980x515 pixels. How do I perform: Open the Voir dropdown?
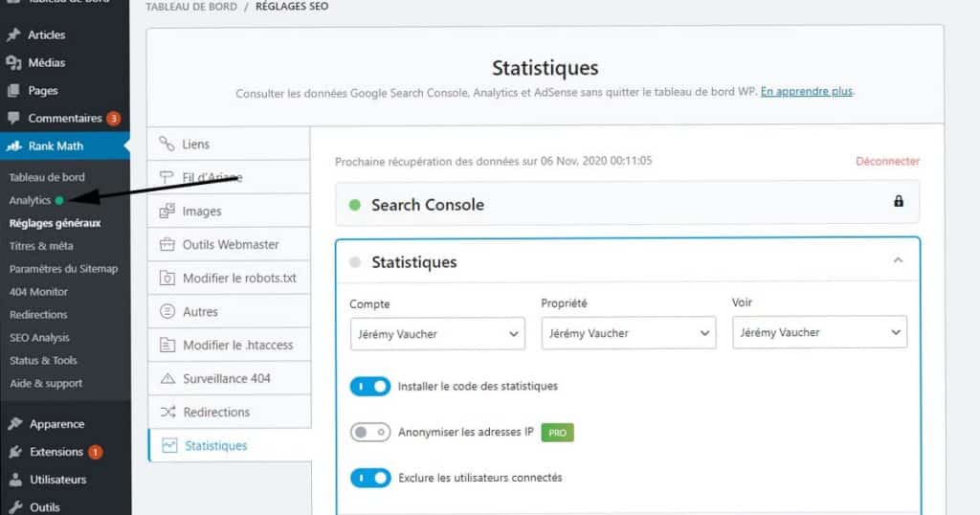coord(819,332)
